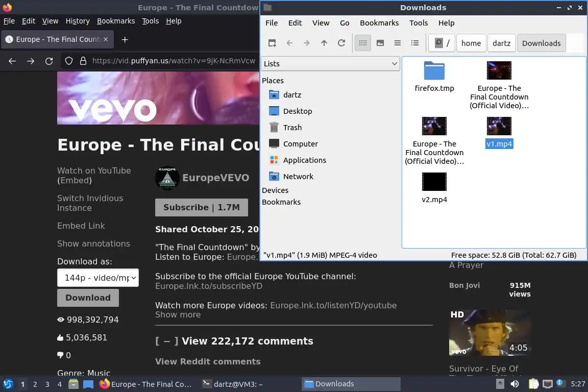Click the Firefox address bar URL
Screen dimensions: 588x392
174,61
